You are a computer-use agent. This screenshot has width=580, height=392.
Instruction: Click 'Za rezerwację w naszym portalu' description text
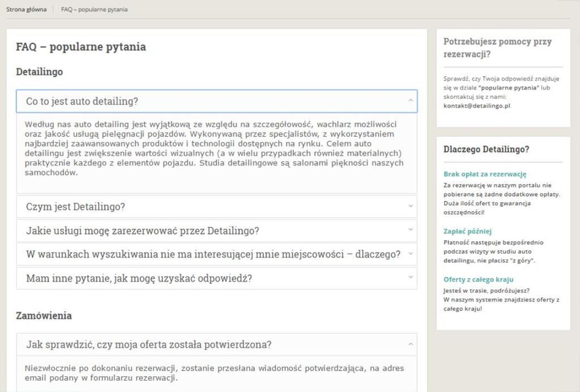click(x=502, y=199)
